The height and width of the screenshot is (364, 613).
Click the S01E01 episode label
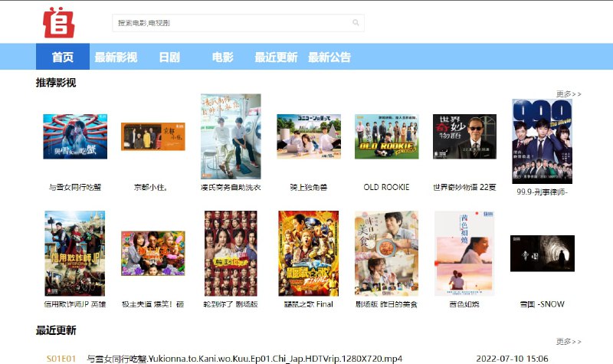[61, 359]
